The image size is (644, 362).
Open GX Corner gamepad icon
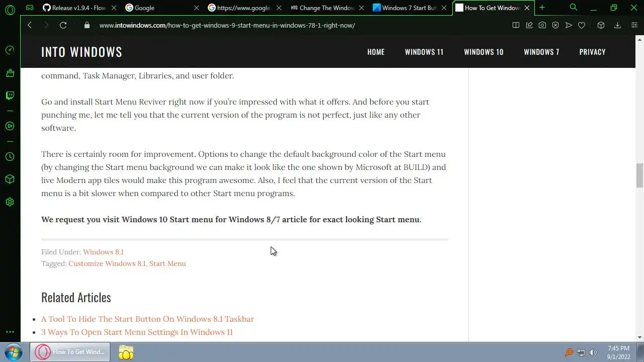30,8
